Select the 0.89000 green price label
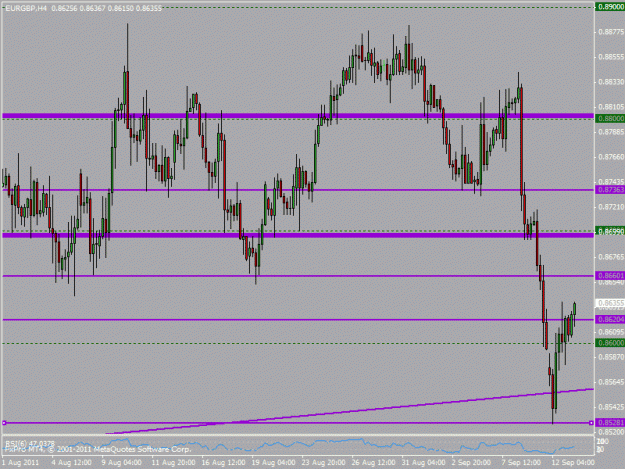Viewport: 625px width, 469px height. pyautogui.click(x=610, y=7)
